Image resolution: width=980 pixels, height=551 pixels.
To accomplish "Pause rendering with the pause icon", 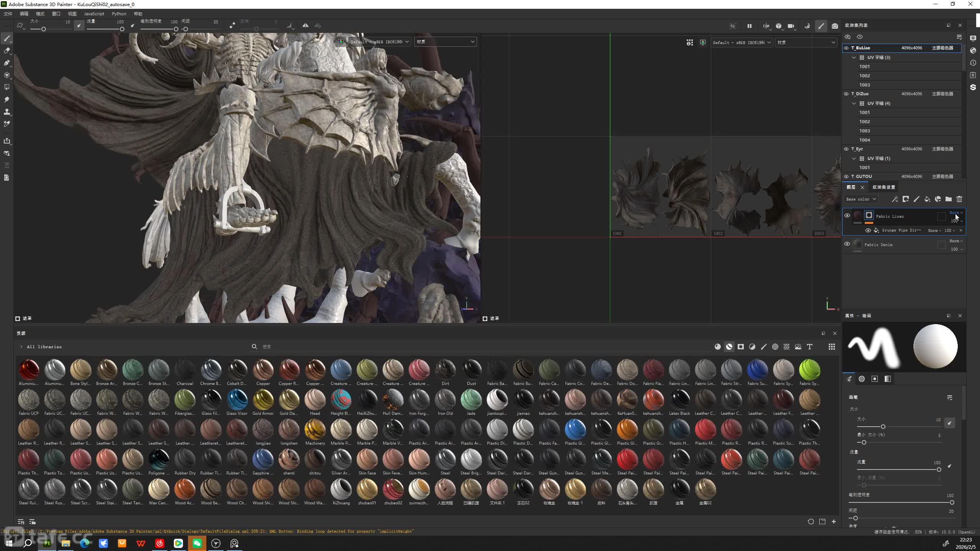I will coord(749,26).
